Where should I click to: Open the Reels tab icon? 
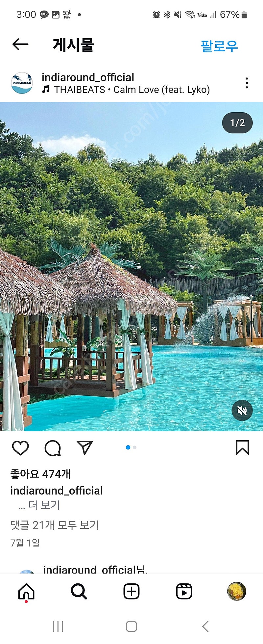point(184,591)
